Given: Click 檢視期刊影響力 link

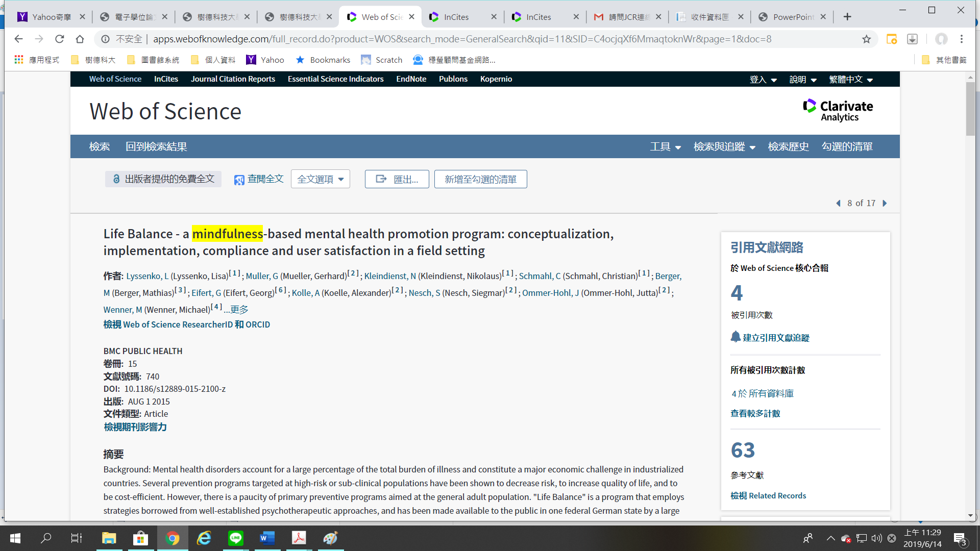Looking at the screenshot, I should point(135,427).
